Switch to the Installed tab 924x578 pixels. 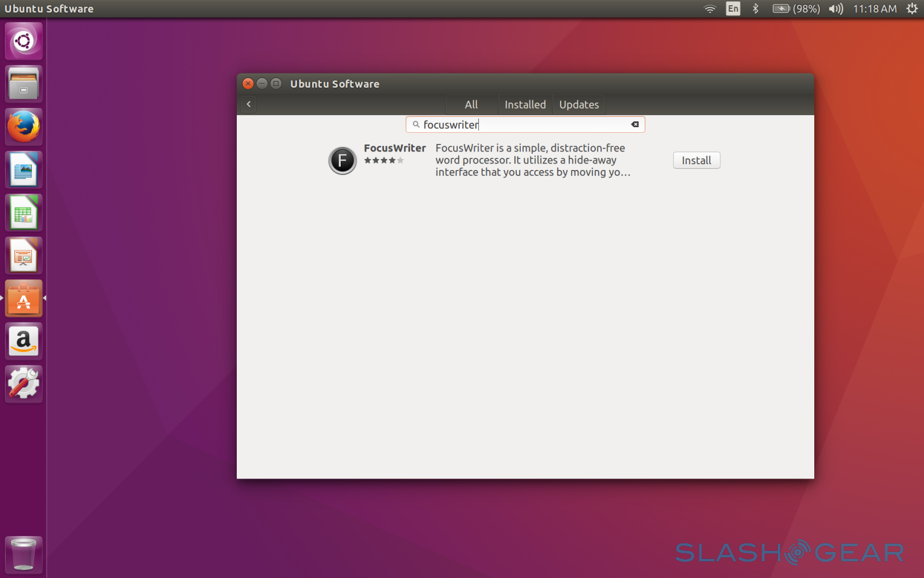point(525,105)
